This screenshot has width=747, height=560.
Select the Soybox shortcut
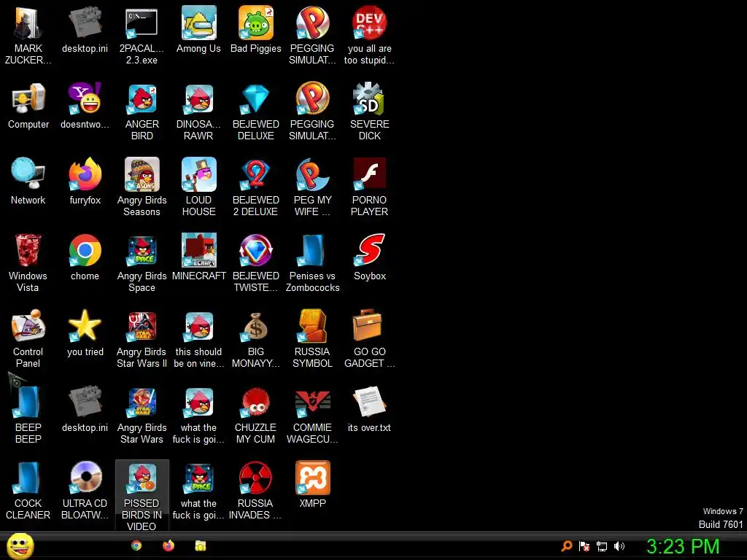369,257
